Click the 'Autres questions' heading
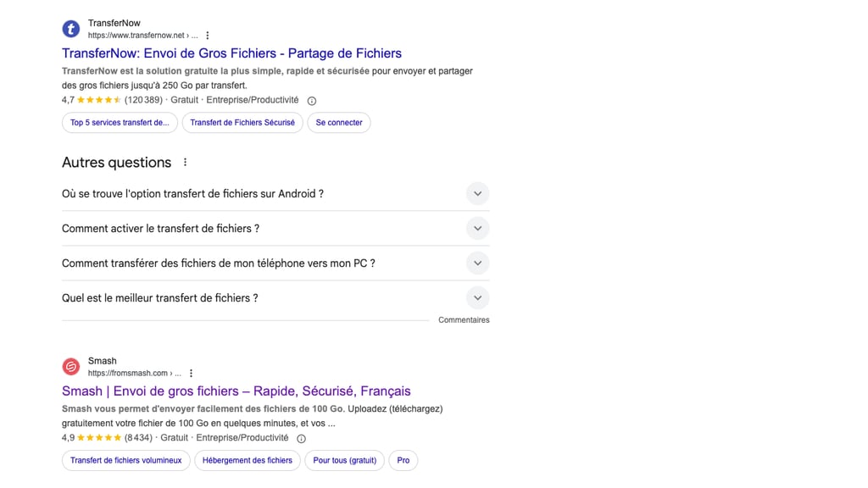 click(117, 163)
